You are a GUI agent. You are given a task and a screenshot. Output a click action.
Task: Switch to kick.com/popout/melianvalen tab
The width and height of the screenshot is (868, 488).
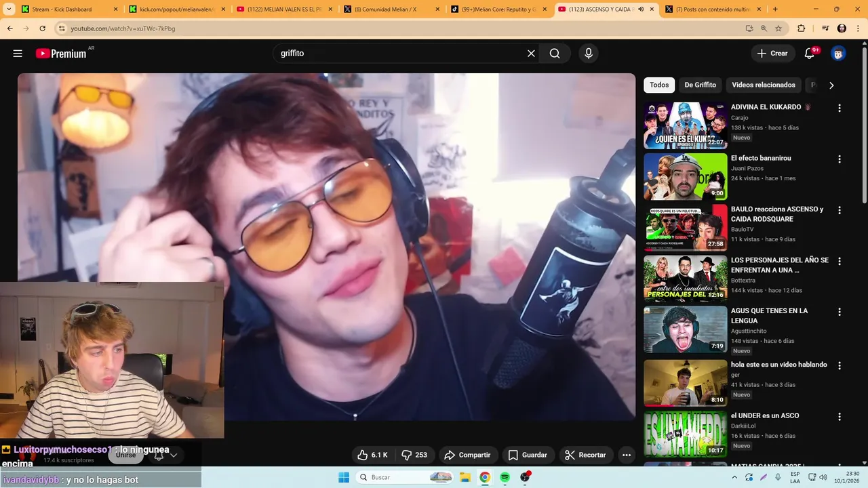[178, 9]
